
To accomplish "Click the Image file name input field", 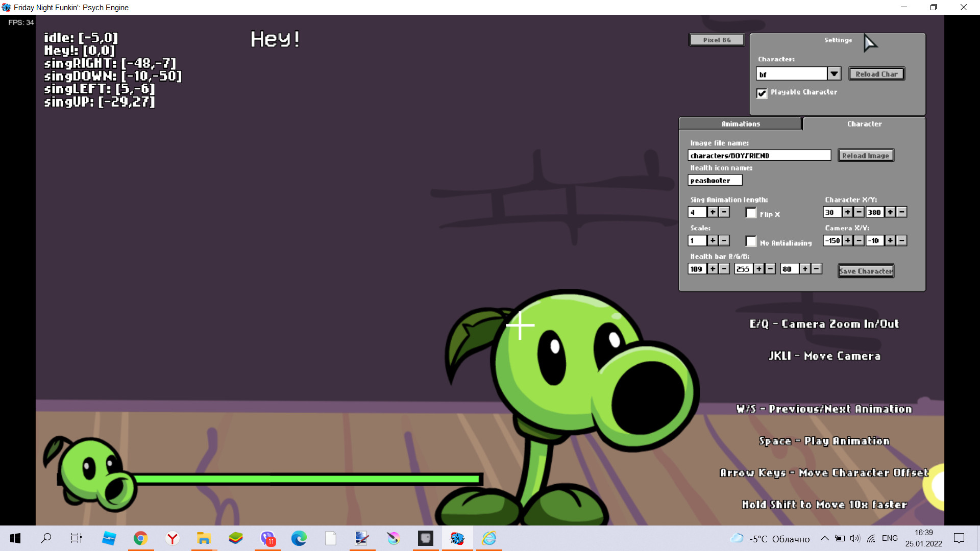I will coord(759,155).
